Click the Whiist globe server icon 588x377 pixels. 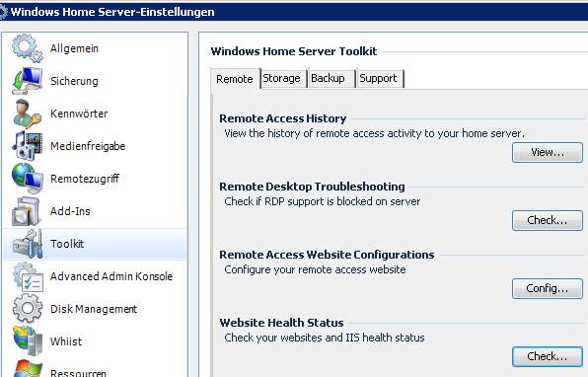click(29, 341)
